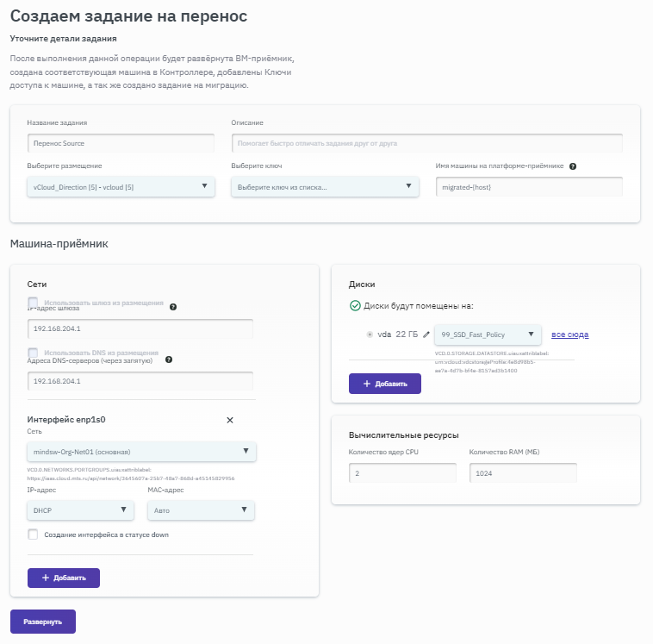Click help icon for destination machine name
Image resolution: width=653 pixels, height=644 pixels.
(573, 166)
